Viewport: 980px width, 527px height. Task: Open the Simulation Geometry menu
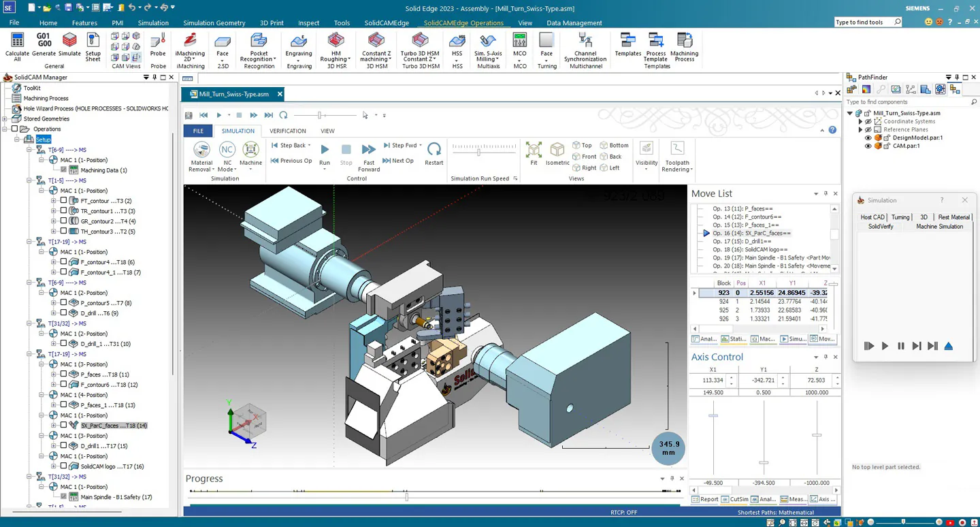pyautogui.click(x=214, y=22)
